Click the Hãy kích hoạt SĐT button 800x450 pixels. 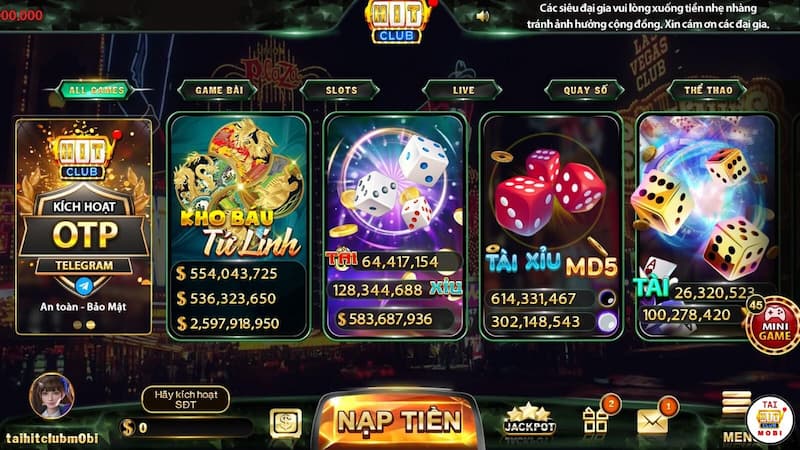(186, 399)
